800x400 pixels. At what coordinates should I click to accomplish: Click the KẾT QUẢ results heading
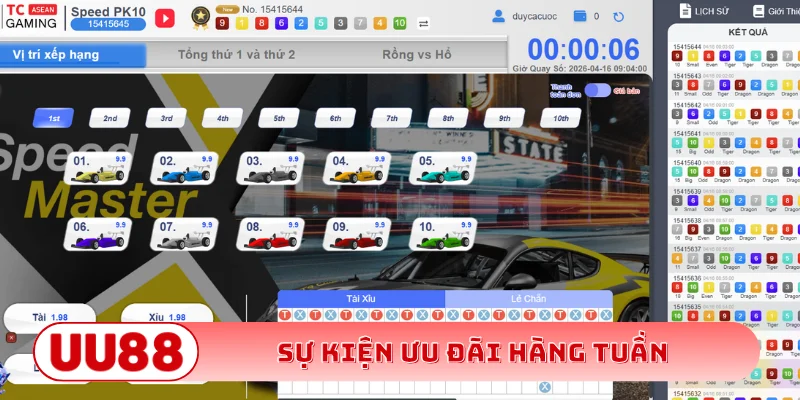pyautogui.click(x=748, y=33)
